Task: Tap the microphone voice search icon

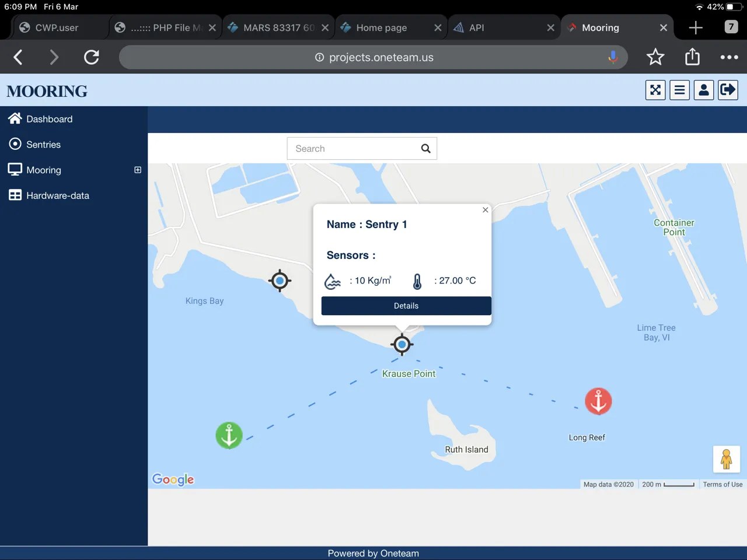Action: (613, 57)
